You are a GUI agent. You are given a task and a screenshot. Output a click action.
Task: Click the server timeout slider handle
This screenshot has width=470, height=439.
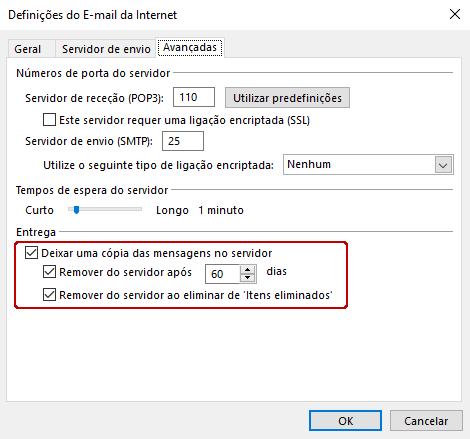(77, 210)
